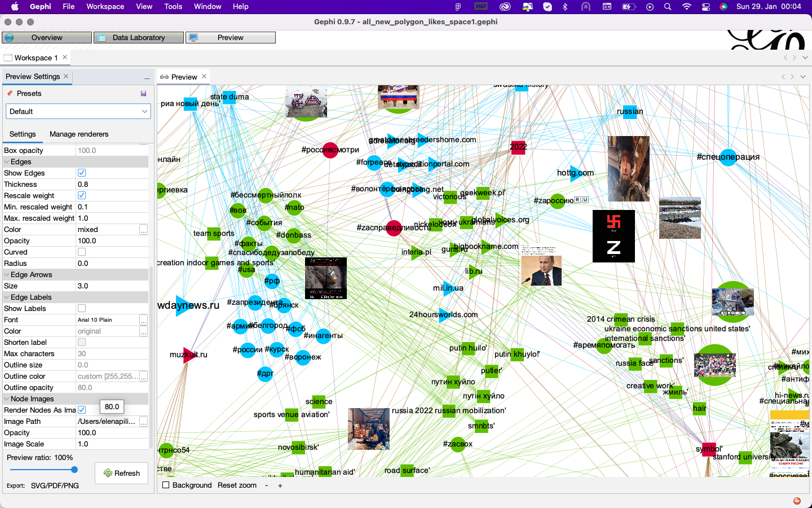Open Spotlight search in menu bar
The height and width of the screenshot is (508, 812).
(668, 7)
